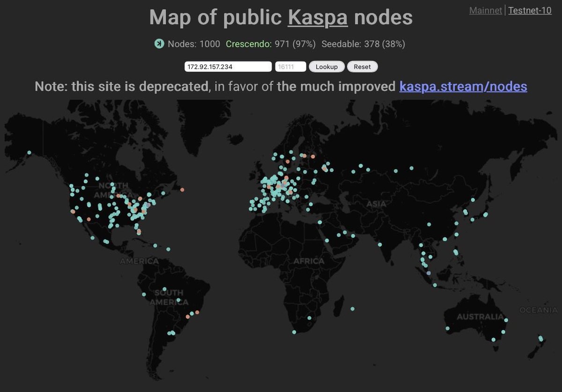Click the AUSTRALIA map label

(480, 317)
